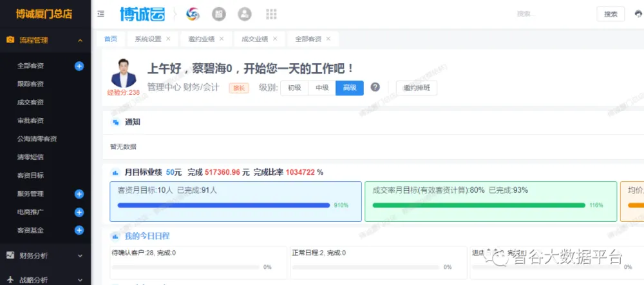644x285 pixels.
Task: Collapse the 流程管理 menu section
Action: pyautogui.click(x=80, y=41)
